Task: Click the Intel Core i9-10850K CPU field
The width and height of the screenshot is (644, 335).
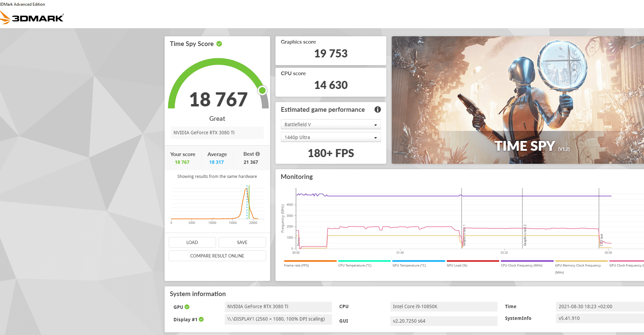Action: click(444, 306)
